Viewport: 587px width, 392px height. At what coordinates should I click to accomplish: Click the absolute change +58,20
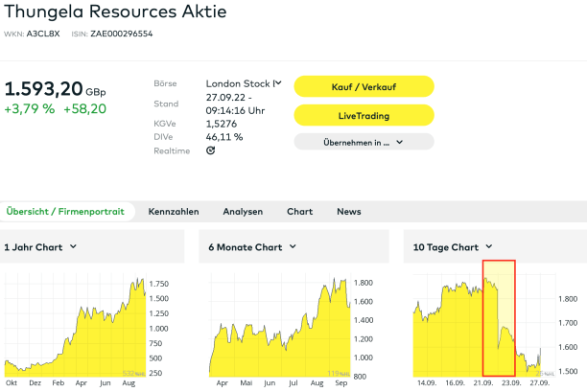(x=85, y=109)
